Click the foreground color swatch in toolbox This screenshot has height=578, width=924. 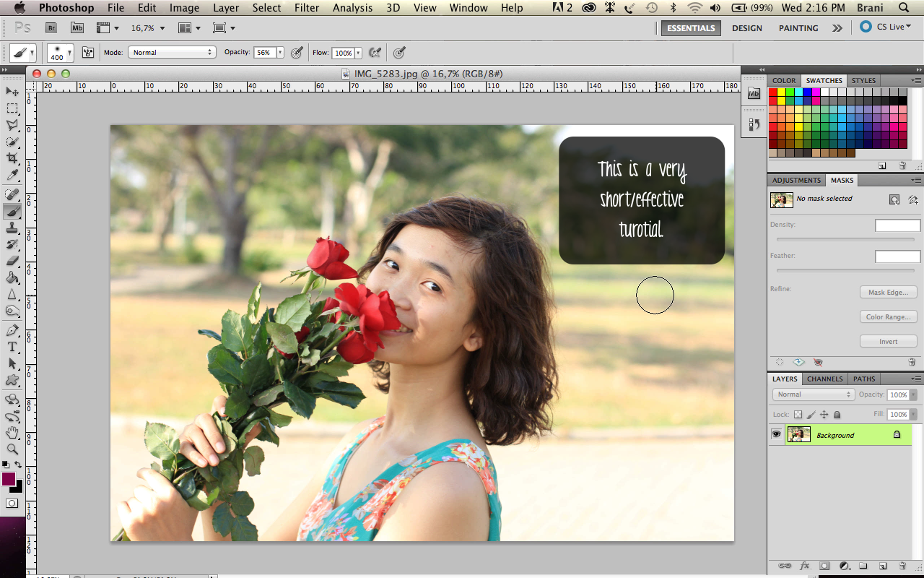pyautogui.click(x=9, y=479)
